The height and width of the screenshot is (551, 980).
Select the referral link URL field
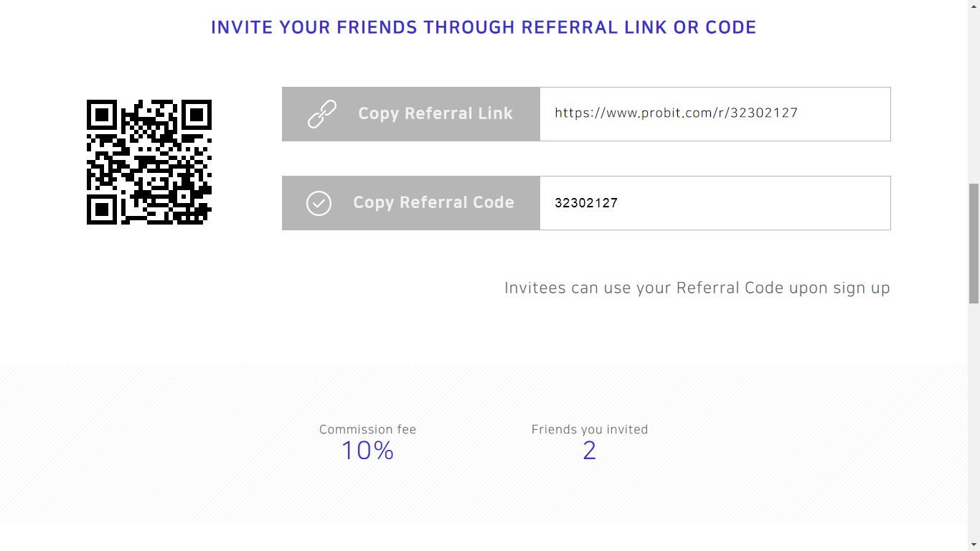(715, 114)
